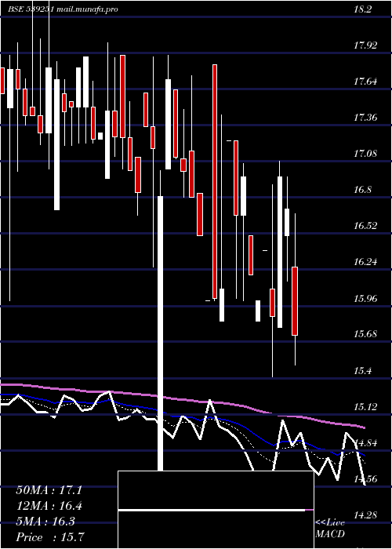392x549 pixels.
Task: Click the 14.28 price axis label
Action: coord(366,515)
